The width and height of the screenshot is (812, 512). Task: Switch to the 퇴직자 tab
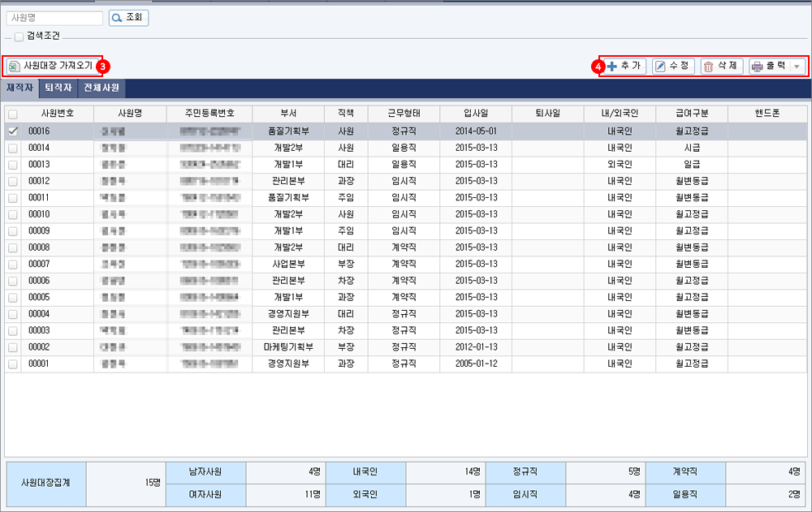[58, 88]
